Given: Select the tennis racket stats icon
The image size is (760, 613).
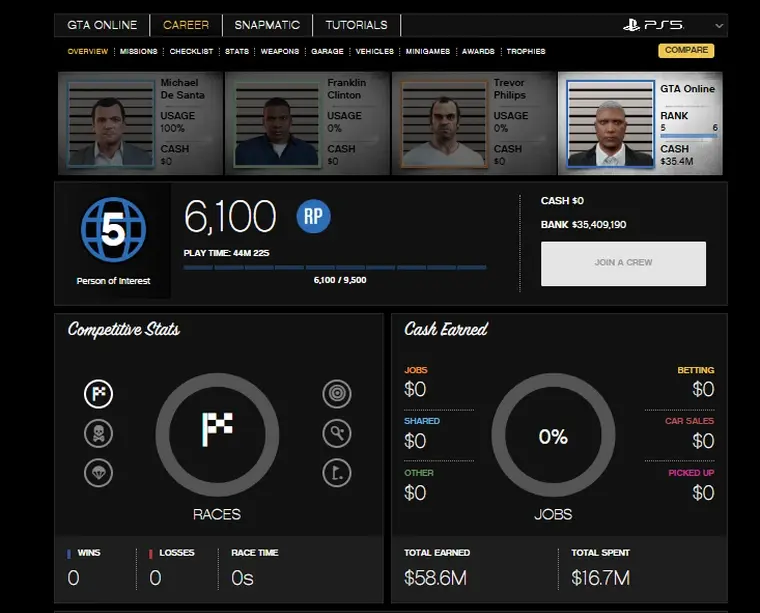Looking at the screenshot, I should (337, 433).
